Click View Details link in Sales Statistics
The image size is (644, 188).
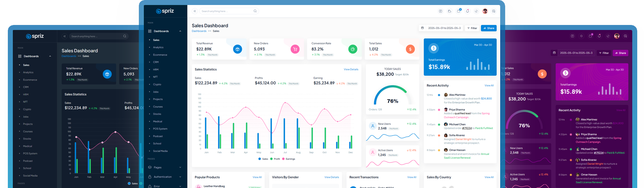[x=351, y=69]
